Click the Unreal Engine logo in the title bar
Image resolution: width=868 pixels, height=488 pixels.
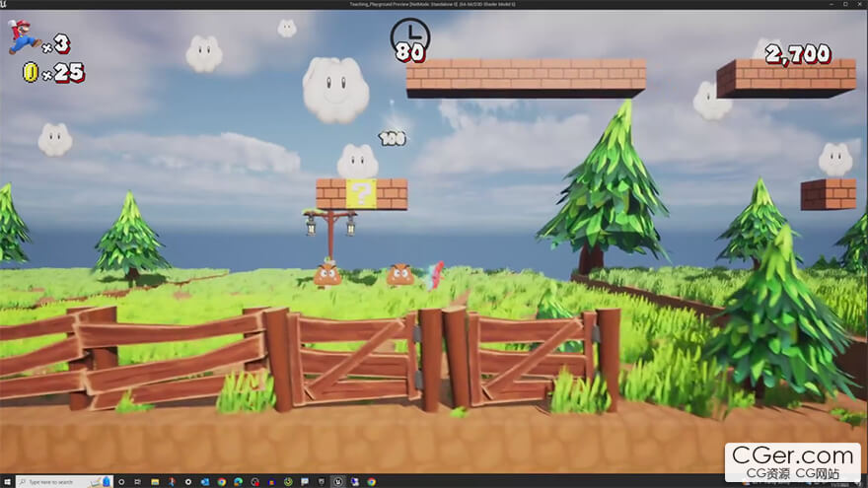(6, 4)
